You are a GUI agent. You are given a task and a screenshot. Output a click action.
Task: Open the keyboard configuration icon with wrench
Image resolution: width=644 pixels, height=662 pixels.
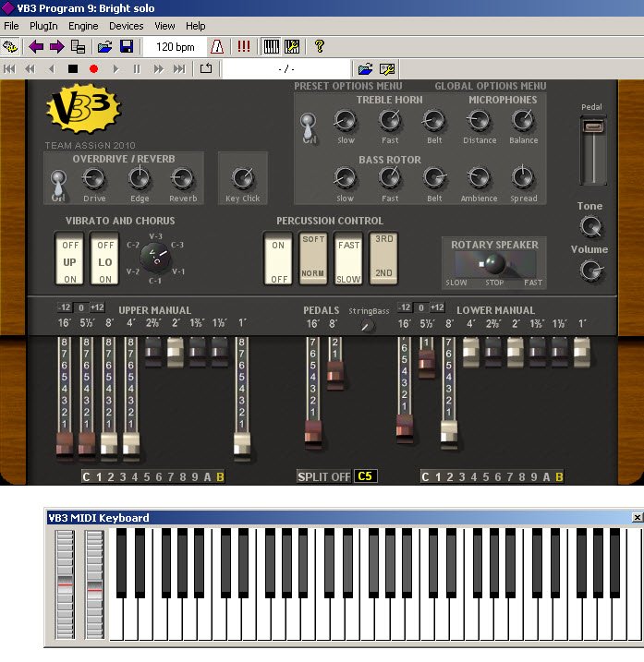pos(292,46)
